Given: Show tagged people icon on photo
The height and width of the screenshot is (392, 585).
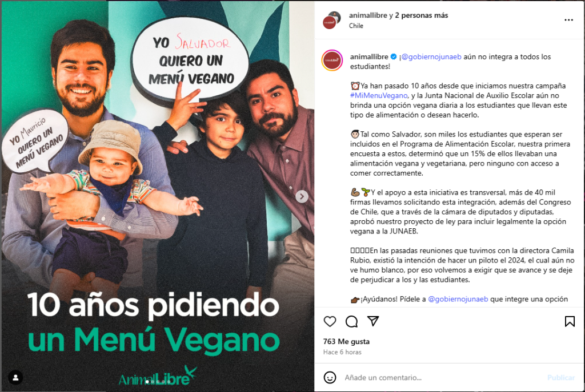Looking at the screenshot, I should (x=15, y=378).
